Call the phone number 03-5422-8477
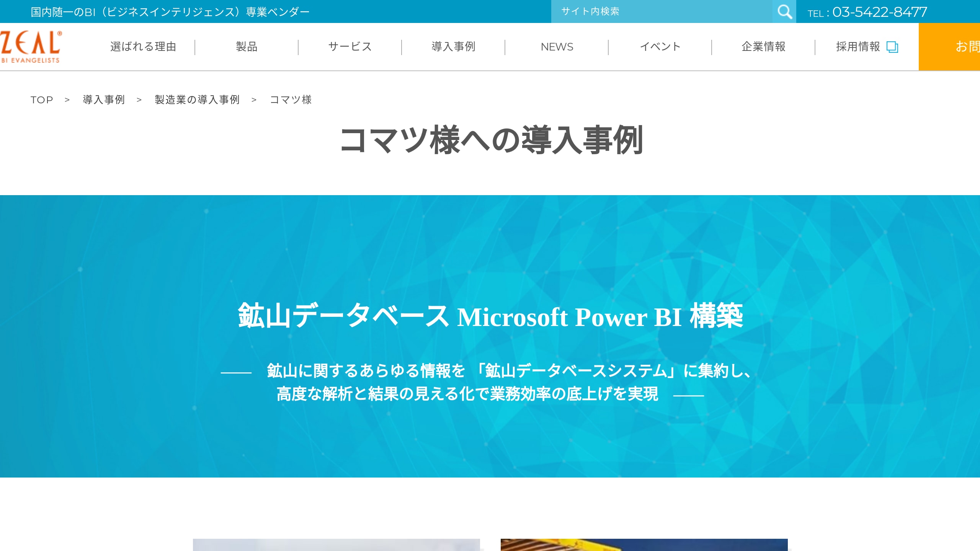Screen dimensions: 980x551 (879, 12)
